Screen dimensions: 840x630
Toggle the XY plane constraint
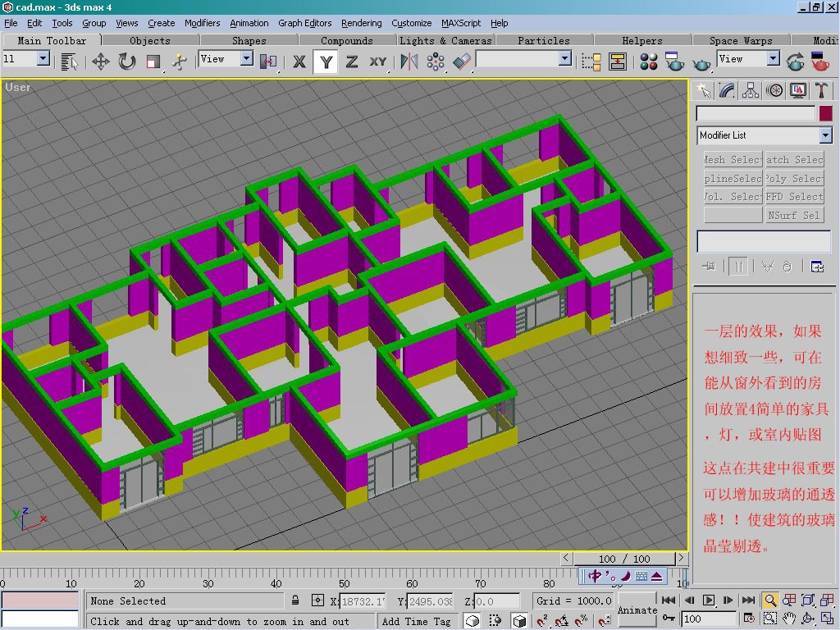pyautogui.click(x=378, y=62)
